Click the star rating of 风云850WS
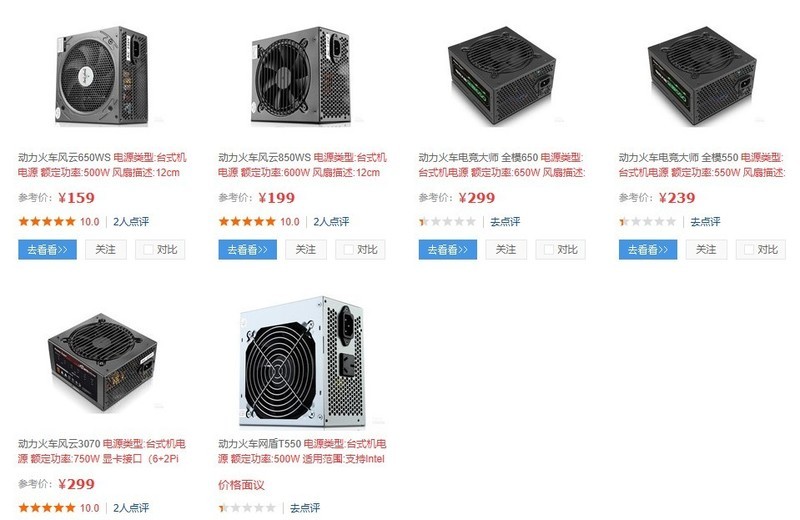The width and height of the screenshot is (800, 520). pos(247,221)
